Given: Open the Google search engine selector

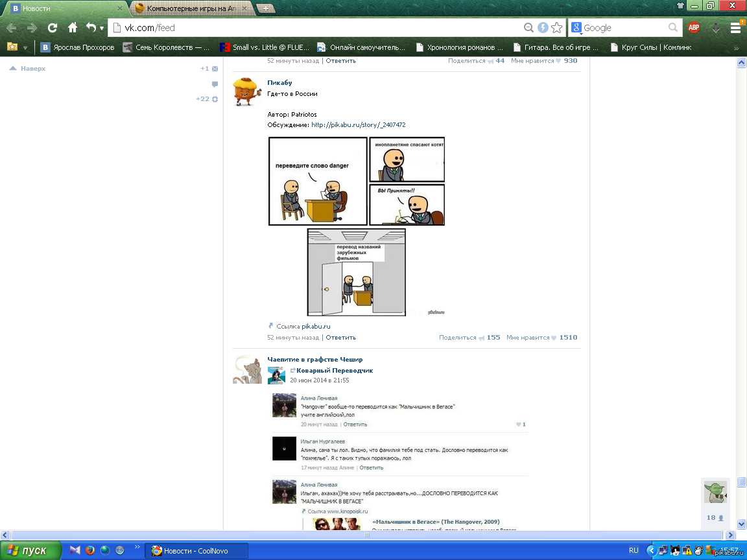Looking at the screenshot, I should click(x=576, y=28).
